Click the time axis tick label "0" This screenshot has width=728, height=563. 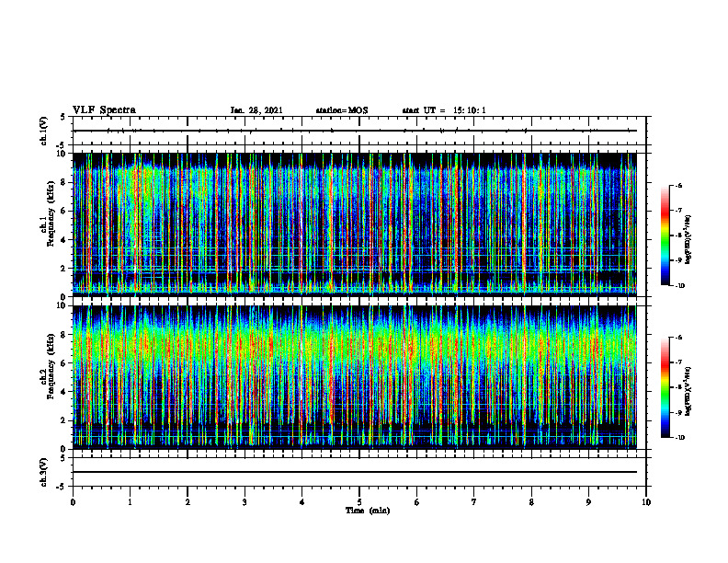(x=73, y=502)
